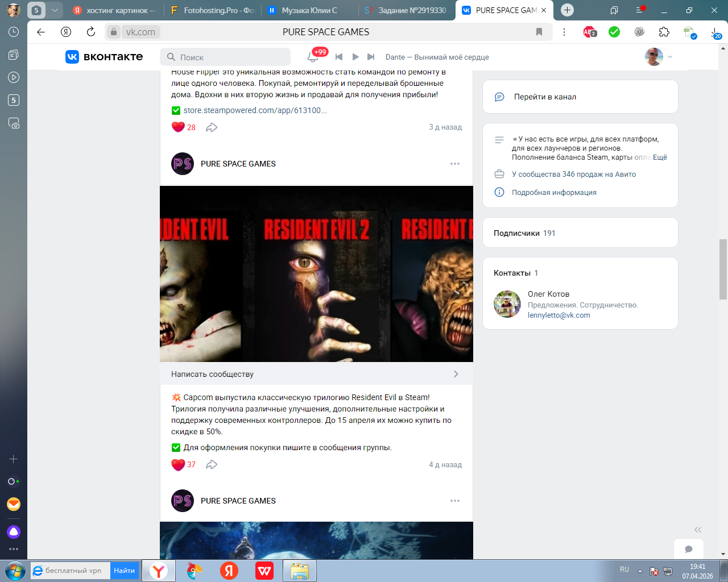The image size is (728, 582).
Task: Share the Resident Evil trilogy post
Action: 212,464
